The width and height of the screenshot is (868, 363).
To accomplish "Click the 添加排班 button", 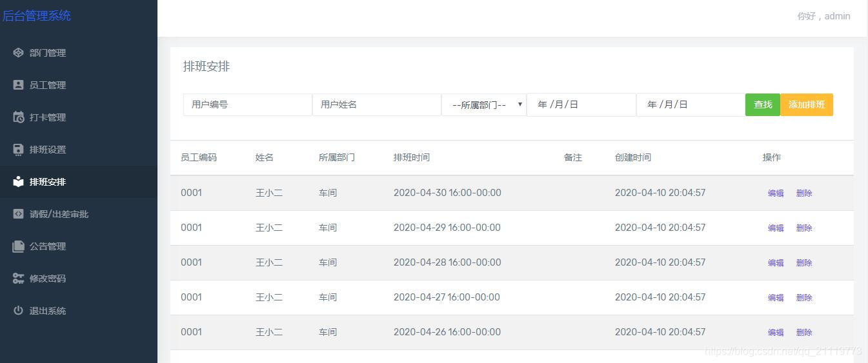I will point(807,104).
